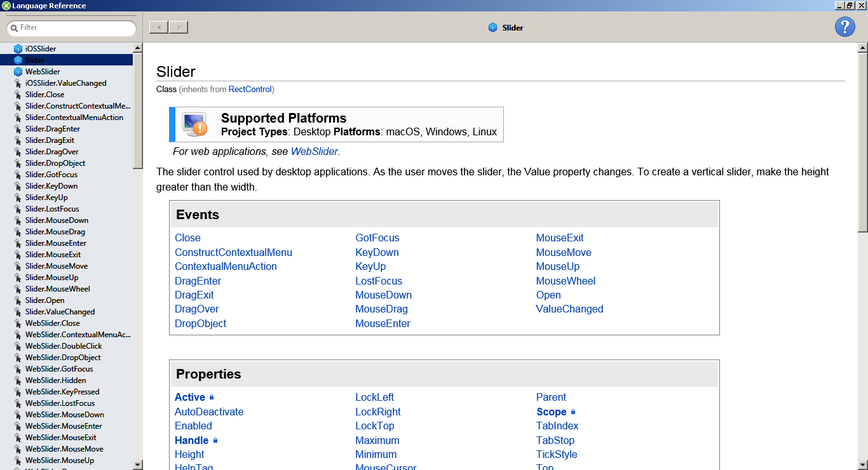The width and height of the screenshot is (868, 470).
Task: Follow the WebSlider link for web applications
Action: 314,152
